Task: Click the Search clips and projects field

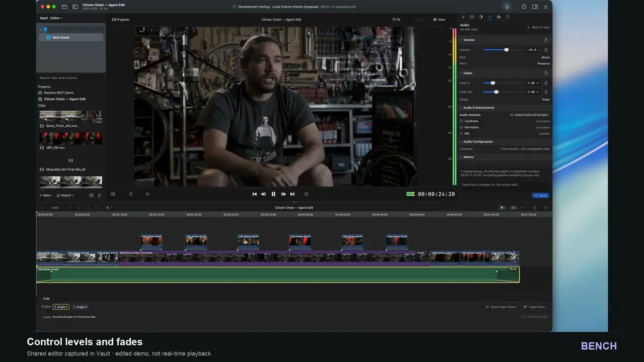Action: click(71, 78)
